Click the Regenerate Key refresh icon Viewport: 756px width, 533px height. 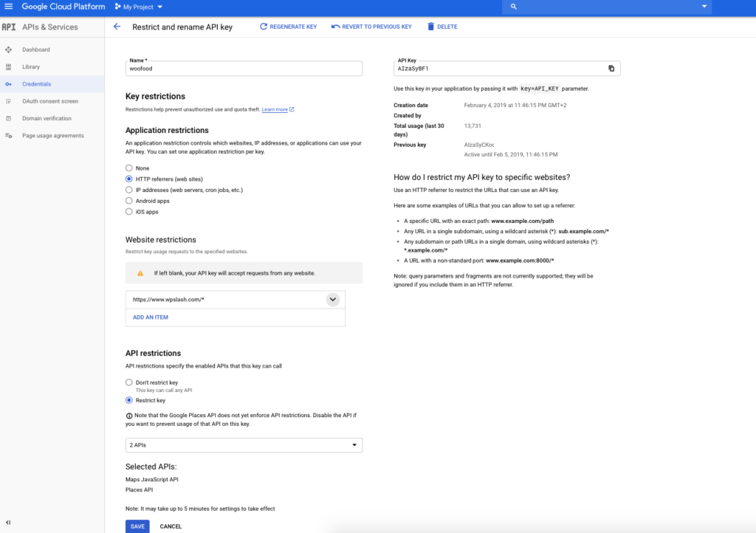coord(264,27)
